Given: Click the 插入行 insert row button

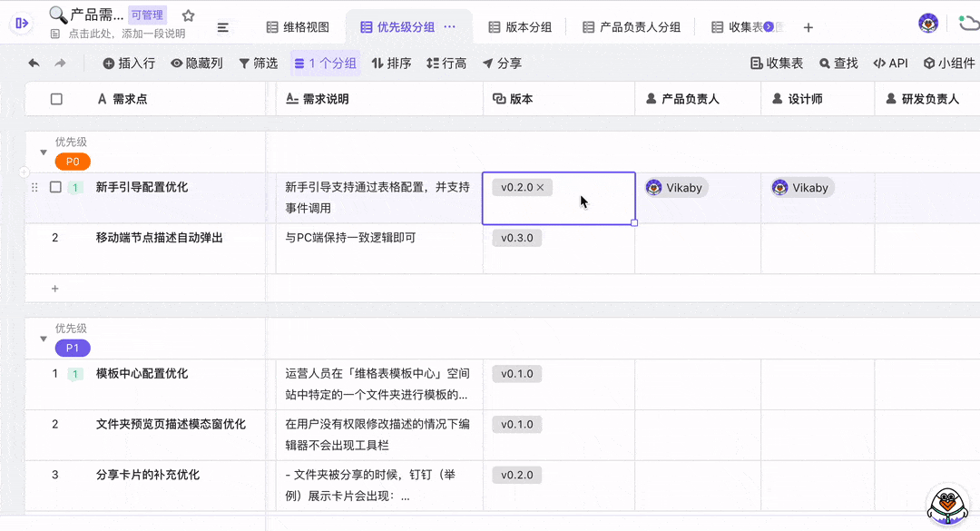Looking at the screenshot, I should click(129, 64).
